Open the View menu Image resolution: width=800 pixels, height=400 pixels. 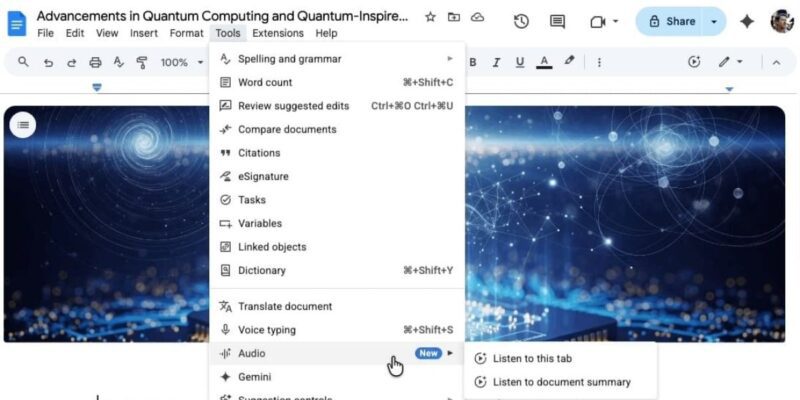(x=107, y=33)
